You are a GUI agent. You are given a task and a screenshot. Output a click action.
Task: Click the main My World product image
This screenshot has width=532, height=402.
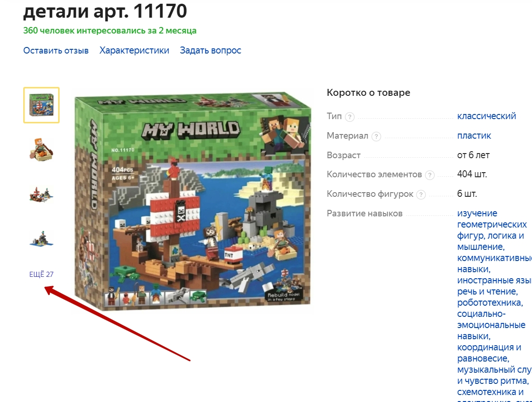(193, 201)
